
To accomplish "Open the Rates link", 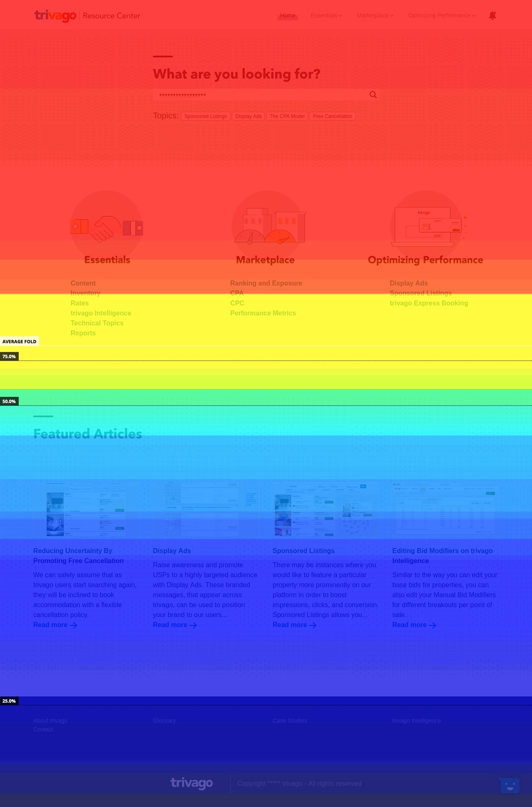I will [x=80, y=303].
